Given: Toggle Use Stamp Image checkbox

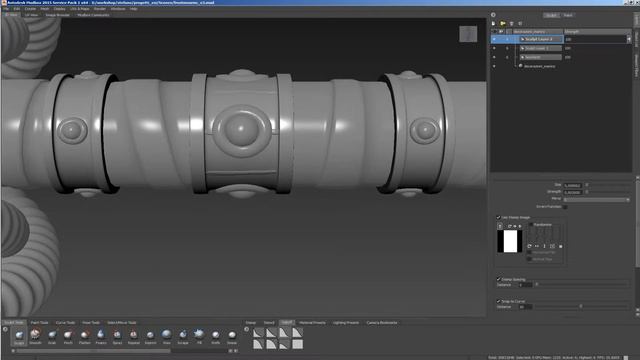Looking at the screenshot, I should click(498, 217).
